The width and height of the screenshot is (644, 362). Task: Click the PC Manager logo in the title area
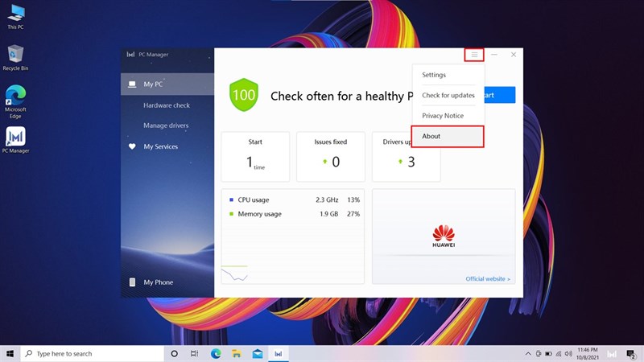pos(130,54)
